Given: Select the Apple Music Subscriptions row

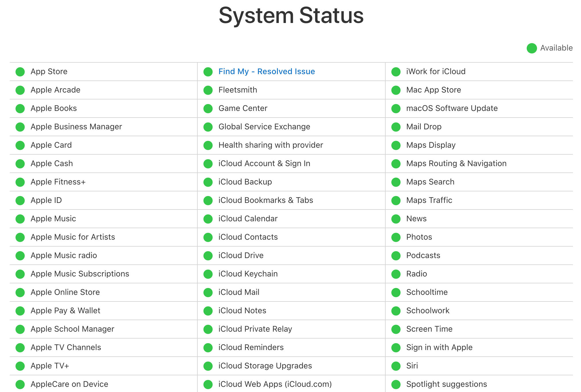Looking at the screenshot, I should click(x=80, y=274).
